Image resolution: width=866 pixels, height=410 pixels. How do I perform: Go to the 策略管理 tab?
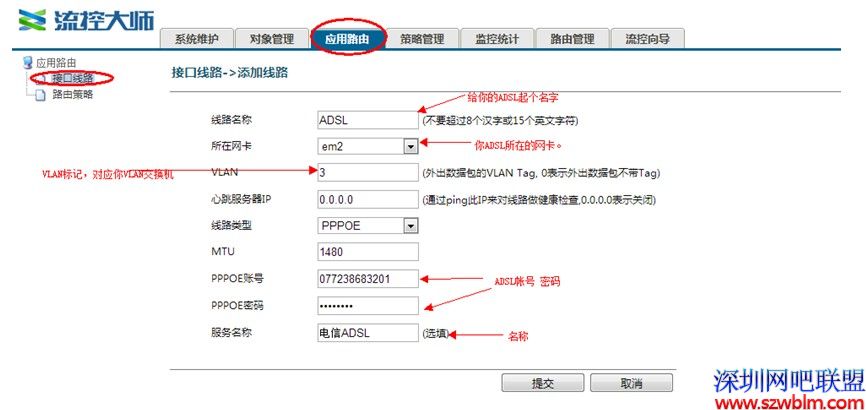click(421, 39)
